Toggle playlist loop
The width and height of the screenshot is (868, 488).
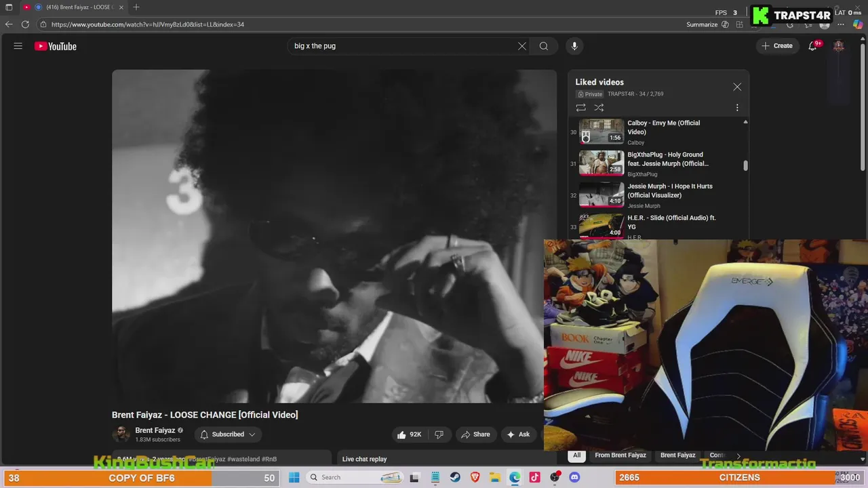coord(580,108)
